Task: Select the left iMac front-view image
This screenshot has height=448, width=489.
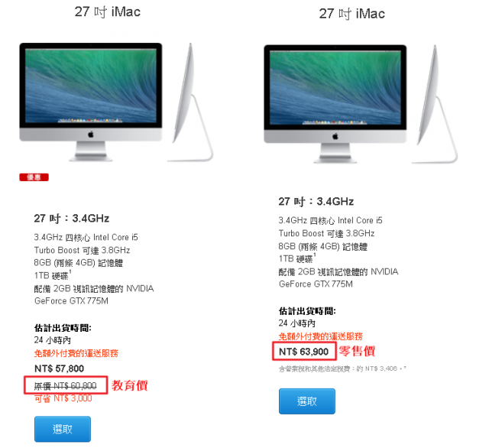Action: (91, 102)
